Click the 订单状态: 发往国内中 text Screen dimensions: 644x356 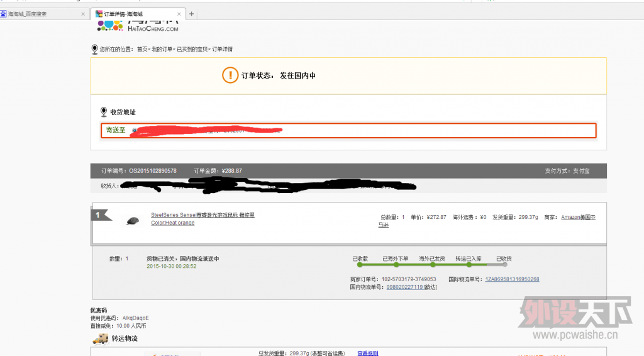click(x=278, y=75)
